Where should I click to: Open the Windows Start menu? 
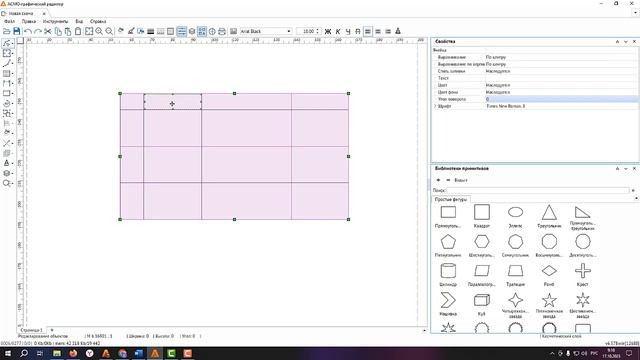tap(8, 353)
